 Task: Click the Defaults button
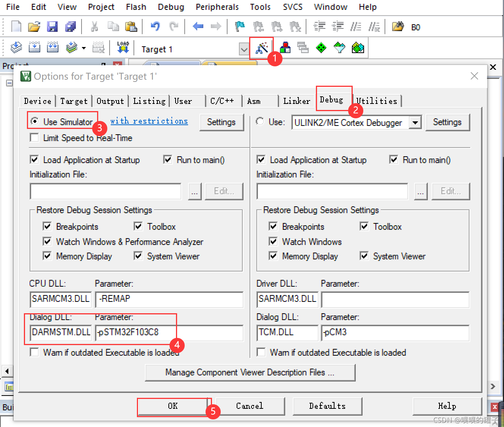click(x=327, y=406)
